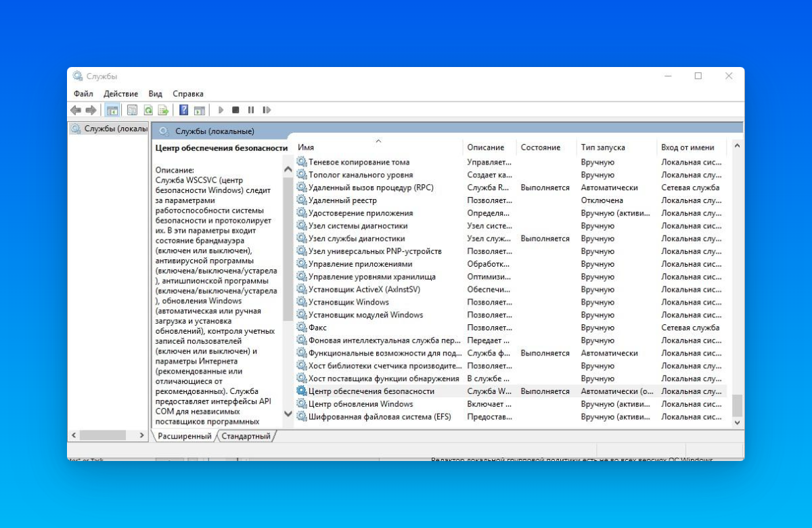Open the Вид menu
This screenshot has height=528, width=812.
156,94
